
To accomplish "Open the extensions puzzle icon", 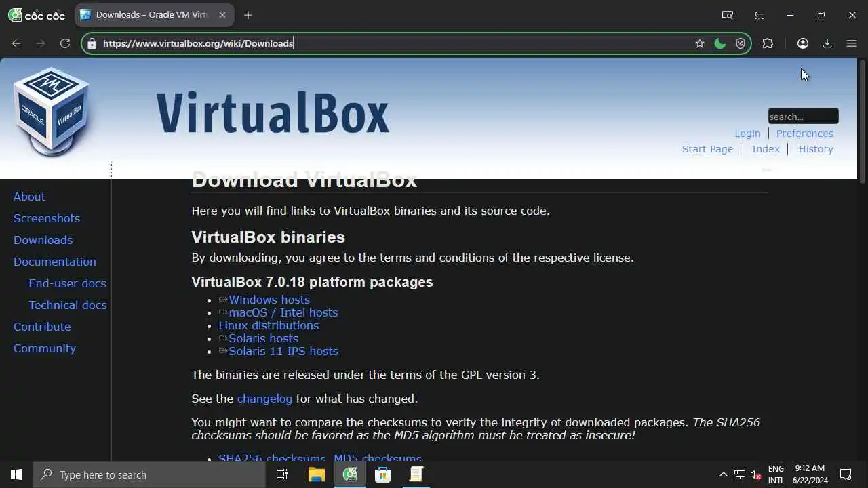I will [x=768, y=43].
